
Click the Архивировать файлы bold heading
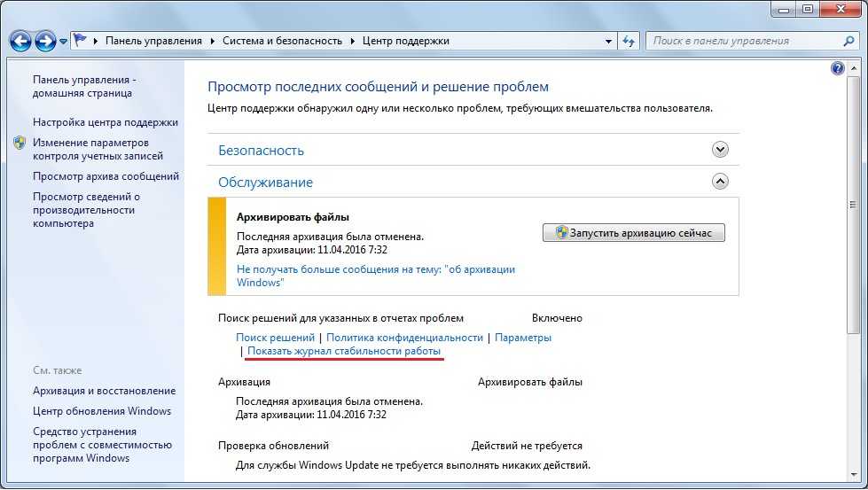(293, 217)
